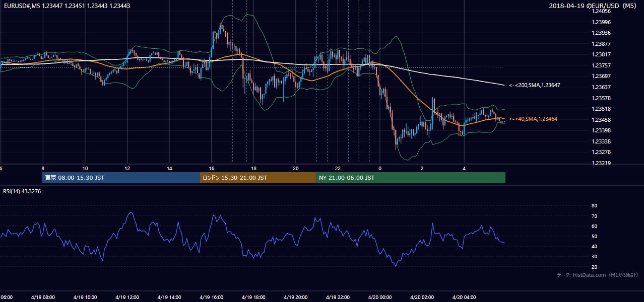This screenshot has width=644, height=302.
Task: Click the date label 4/19 14:00
Action: point(169,297)
